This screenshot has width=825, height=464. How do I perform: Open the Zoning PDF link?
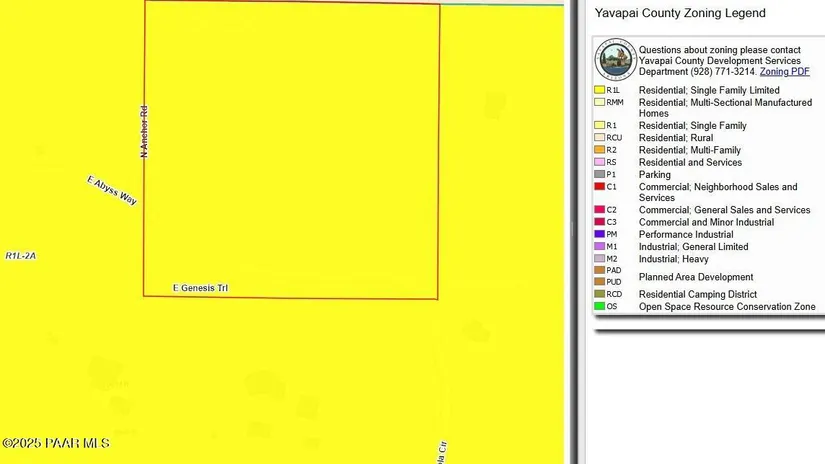pos(784,72)
